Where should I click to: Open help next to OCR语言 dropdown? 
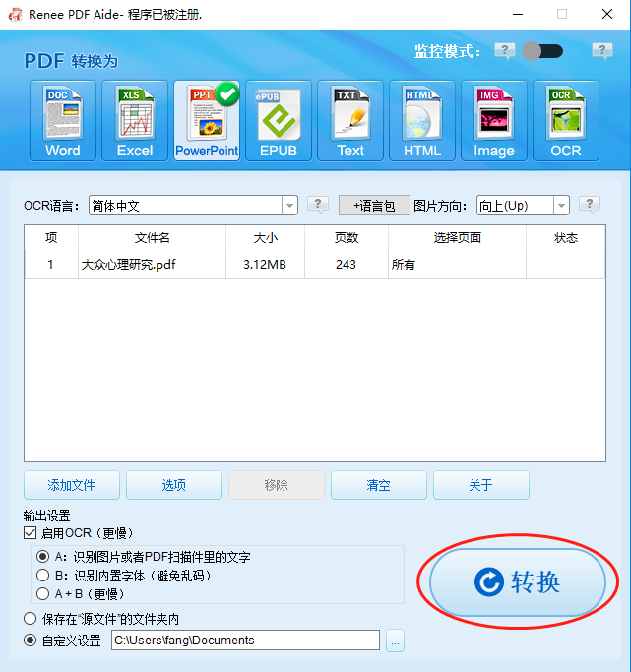[318, 205]
